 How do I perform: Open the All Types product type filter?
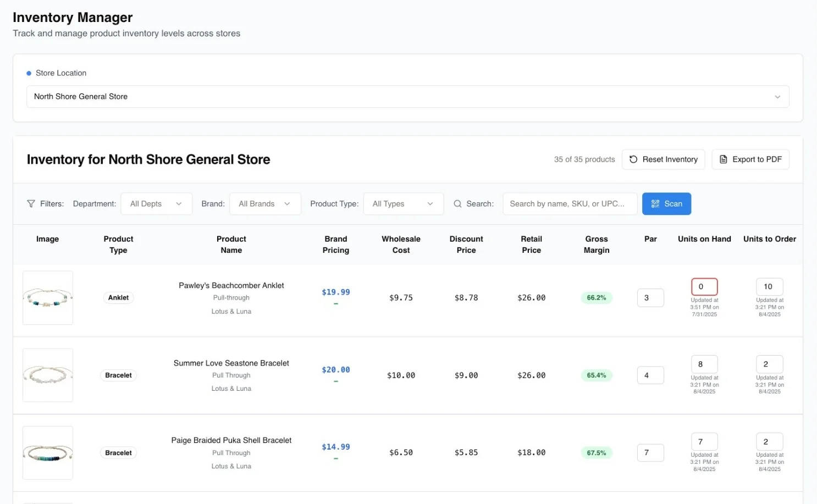404,204
